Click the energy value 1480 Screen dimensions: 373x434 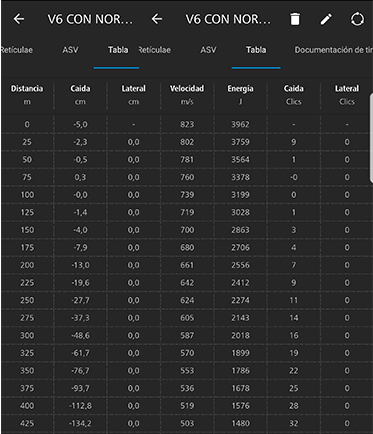pos(240,423)
